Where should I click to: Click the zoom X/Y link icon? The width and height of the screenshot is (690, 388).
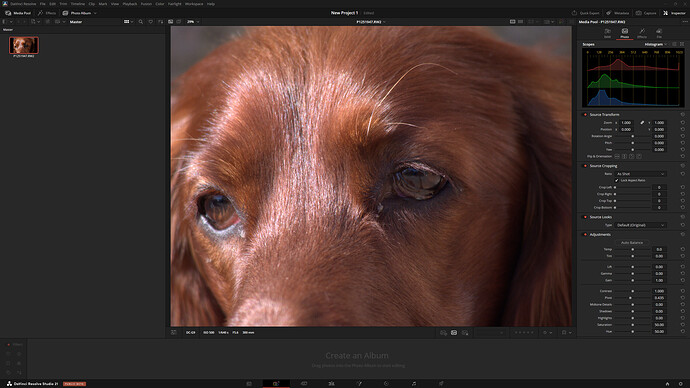(642, 123)
